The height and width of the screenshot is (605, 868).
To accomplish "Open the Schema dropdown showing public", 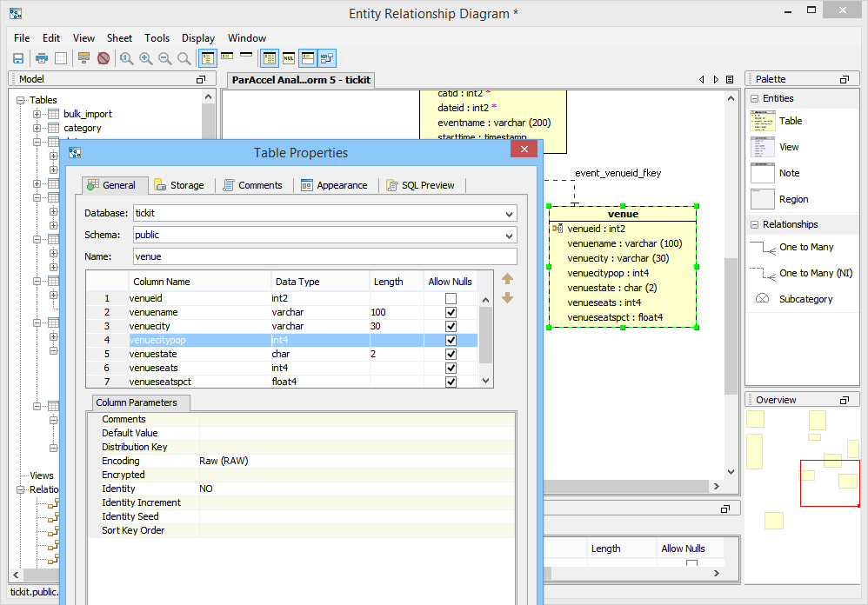I will coord(509,235).
